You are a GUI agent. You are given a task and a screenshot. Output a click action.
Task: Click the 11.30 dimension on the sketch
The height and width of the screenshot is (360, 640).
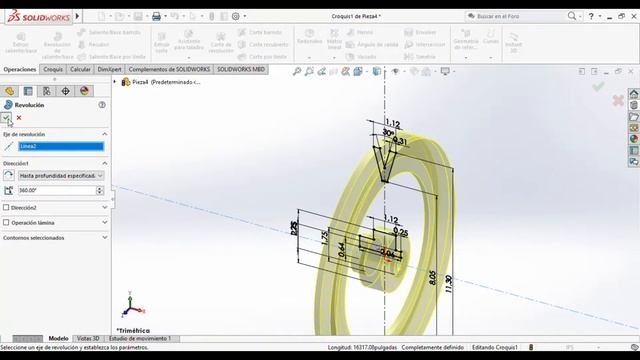pyautogui.click(x=449, y=284)
